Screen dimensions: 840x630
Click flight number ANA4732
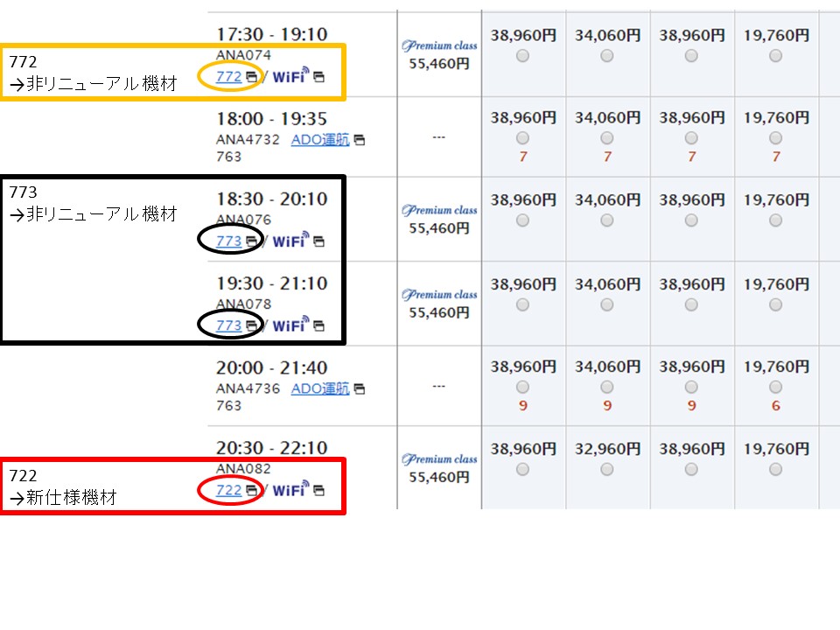pyautogui.click(x=248, y=140)
